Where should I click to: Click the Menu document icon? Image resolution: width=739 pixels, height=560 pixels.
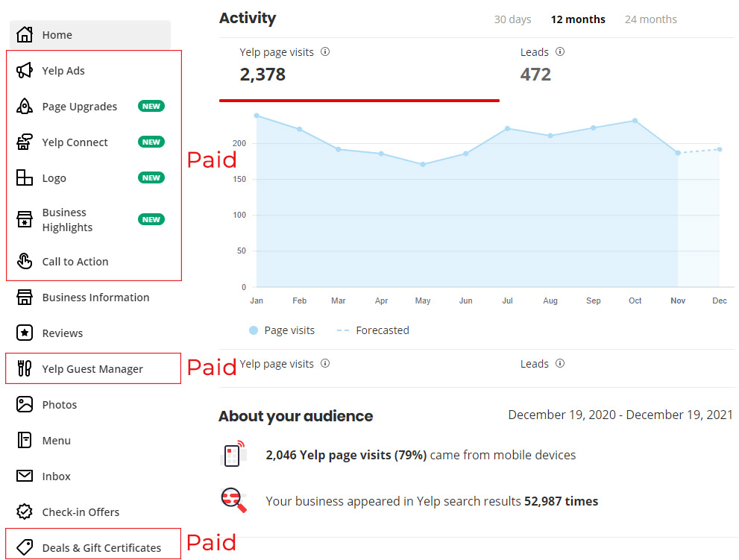[25, 440]
